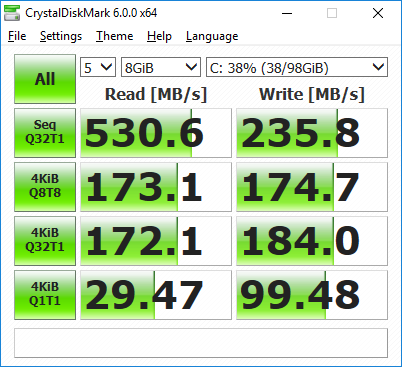
Task: Run all benchmarks with the All button
Action: click(x=45, y=79)
